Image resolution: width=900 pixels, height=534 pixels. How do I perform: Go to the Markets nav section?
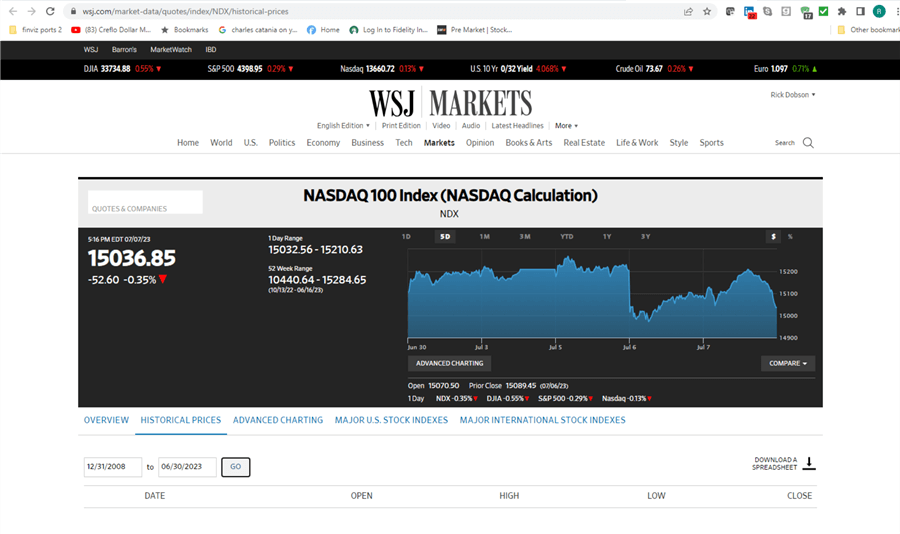click(439, 142)
